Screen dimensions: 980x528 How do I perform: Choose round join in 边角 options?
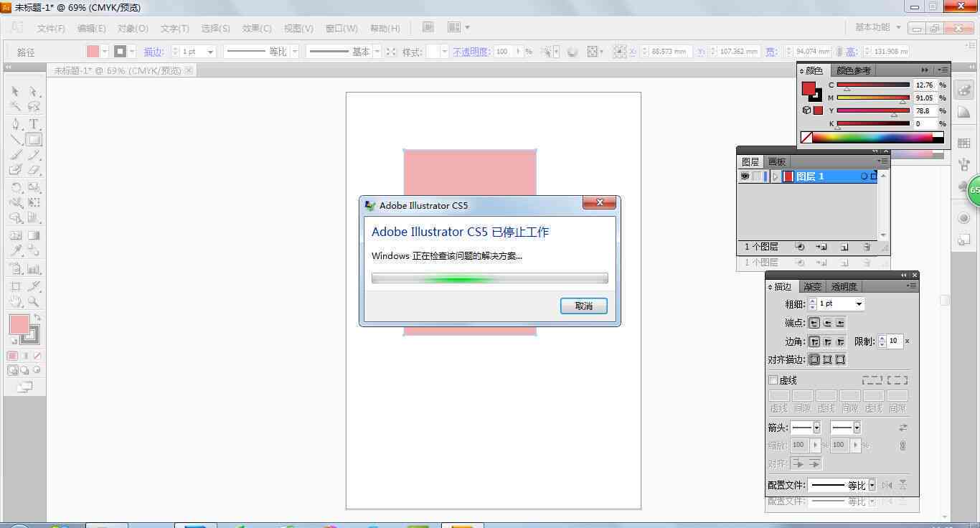click(827, 341)
